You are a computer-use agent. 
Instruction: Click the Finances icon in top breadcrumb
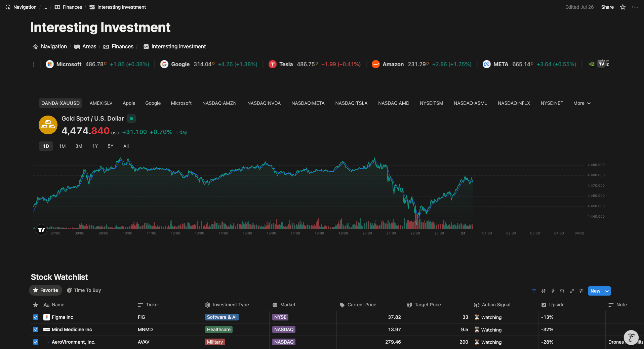[57, 7]
